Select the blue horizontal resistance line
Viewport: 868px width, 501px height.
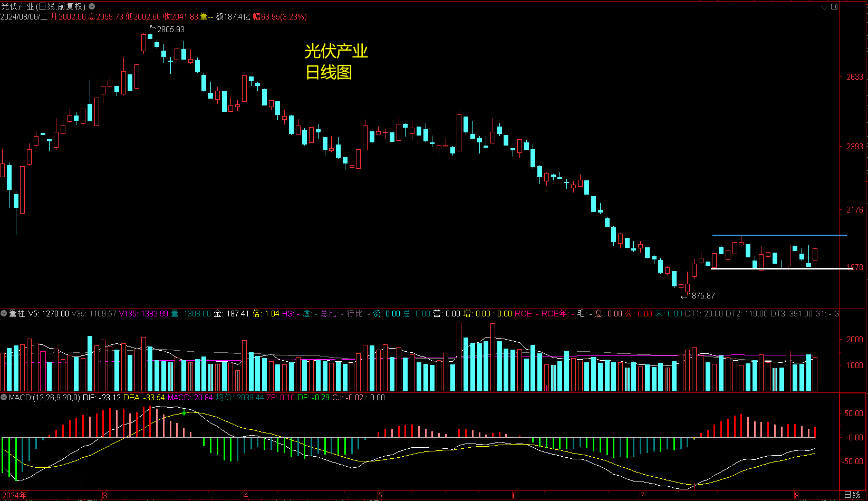779,235
